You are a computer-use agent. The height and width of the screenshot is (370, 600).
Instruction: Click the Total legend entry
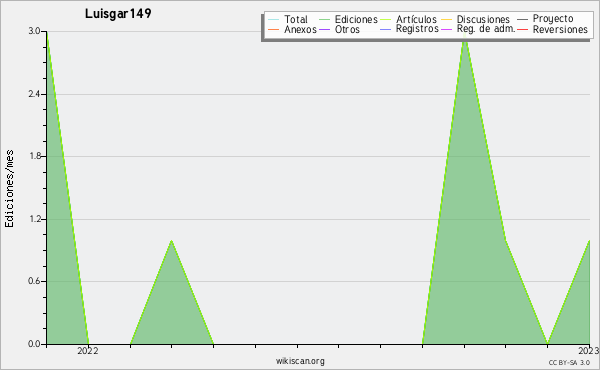click(x=288, y=19)
